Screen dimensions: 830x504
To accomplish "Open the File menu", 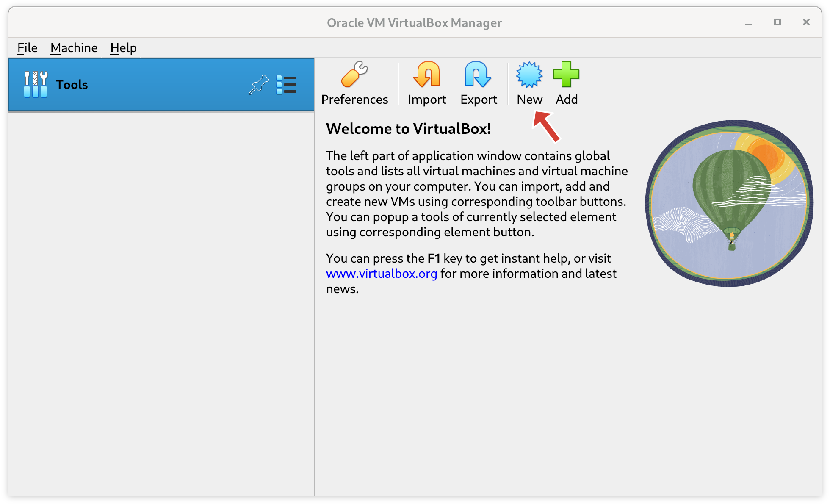I will 27,47.
